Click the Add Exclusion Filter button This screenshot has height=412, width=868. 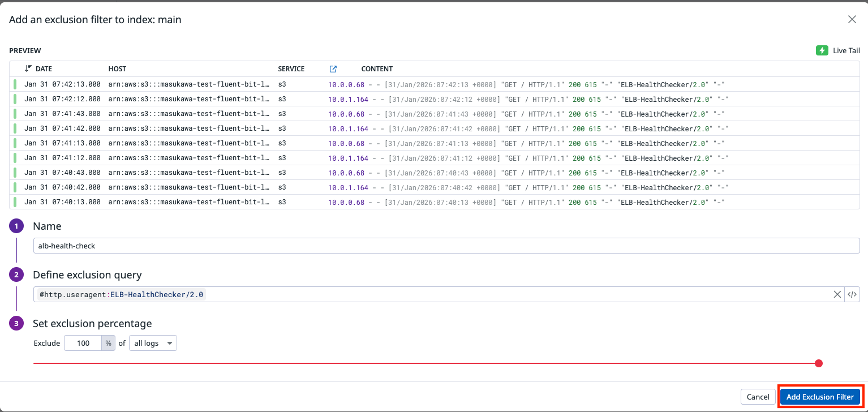820,397
